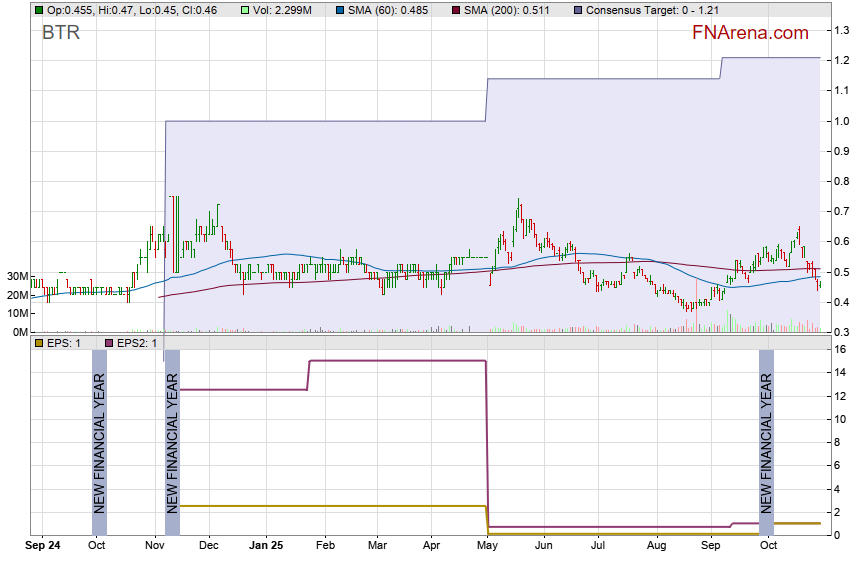Viewport: 859px width, 566px height.
Task: Click the Aug label on time axis
Action: click(656, 546)
